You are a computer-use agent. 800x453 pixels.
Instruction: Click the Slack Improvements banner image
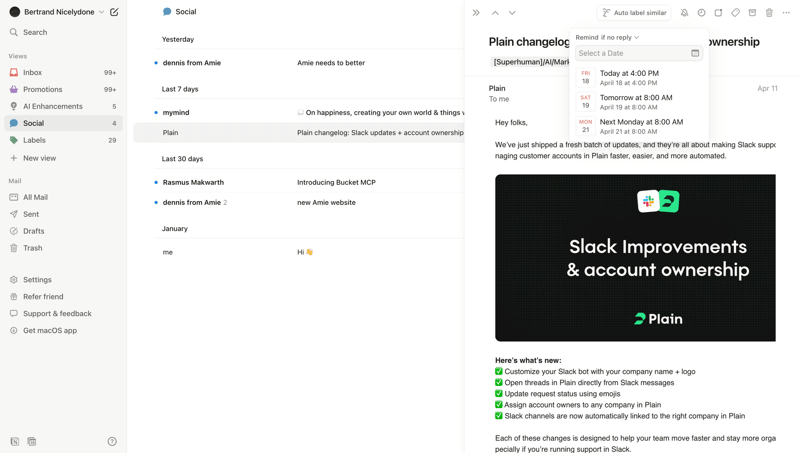tap(635, 258)
